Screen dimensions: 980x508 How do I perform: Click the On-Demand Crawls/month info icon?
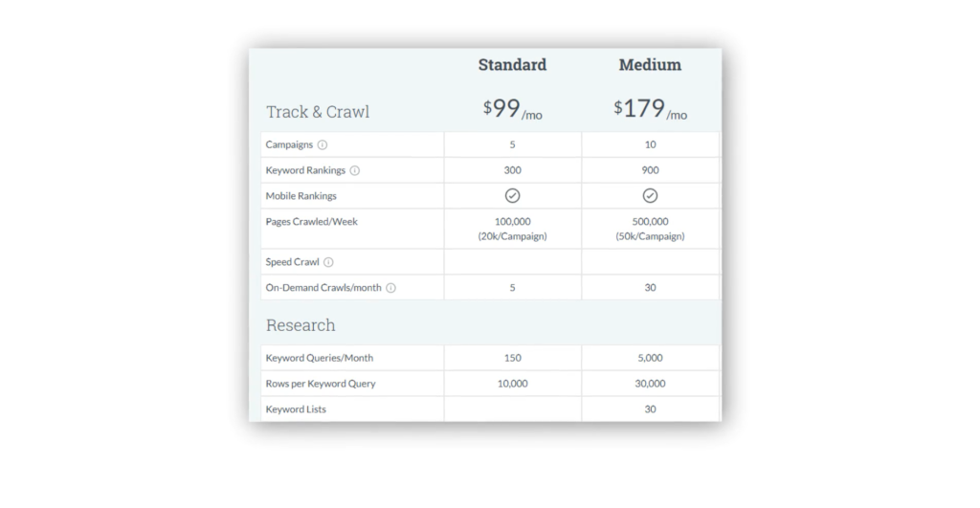tap(390, 288)
